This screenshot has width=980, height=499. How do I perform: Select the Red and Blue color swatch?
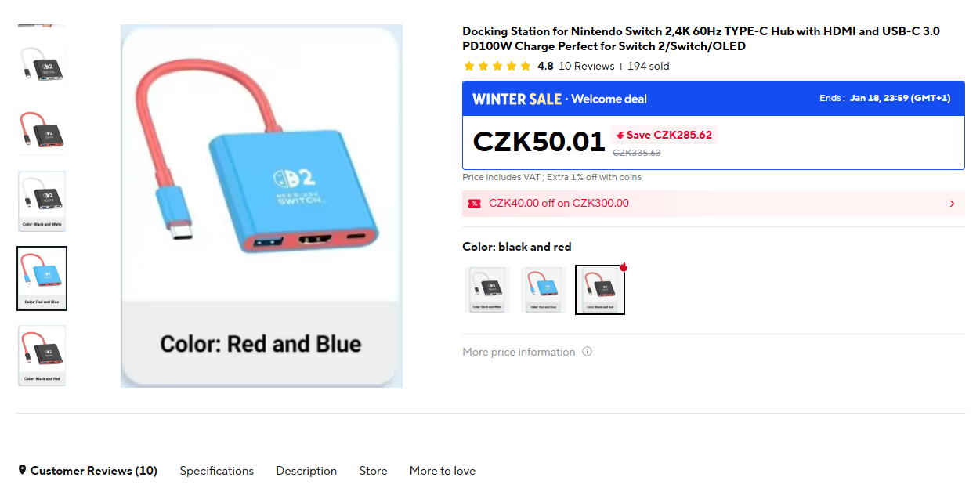543,289
